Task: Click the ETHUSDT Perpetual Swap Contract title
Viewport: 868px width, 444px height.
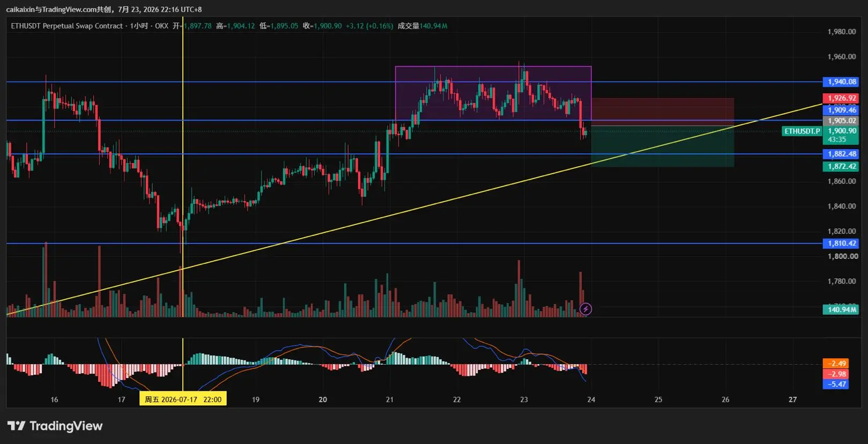Action: pos(67,26)
